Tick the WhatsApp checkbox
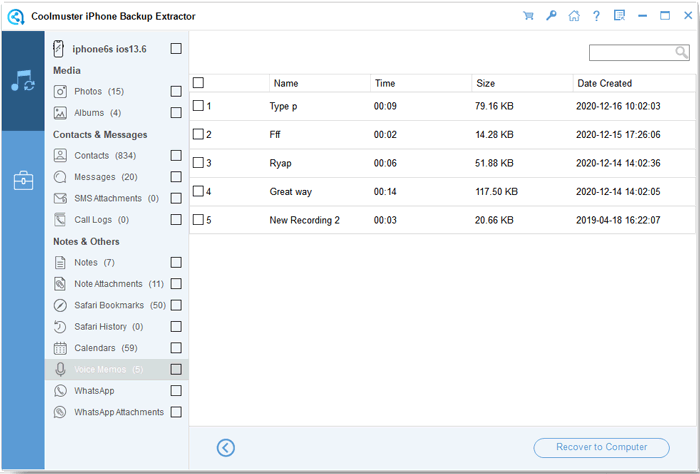 [176, 391]
